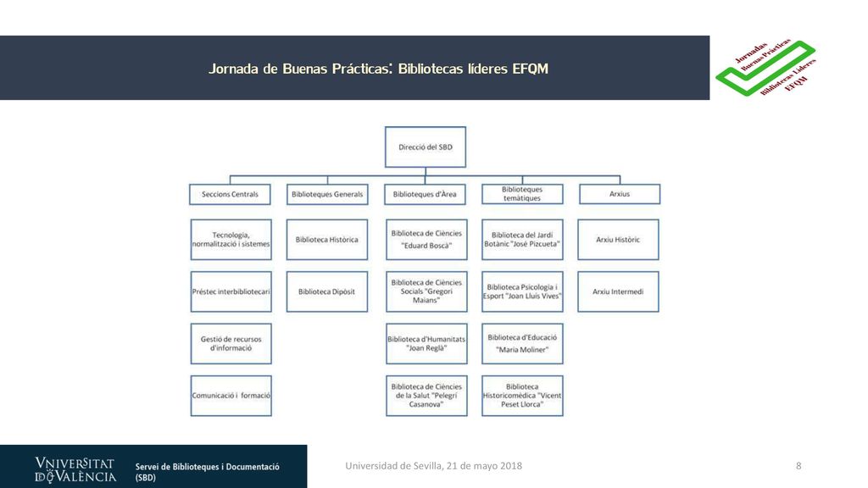
Task: Click Comunicació i formació box
Action: 231,396
